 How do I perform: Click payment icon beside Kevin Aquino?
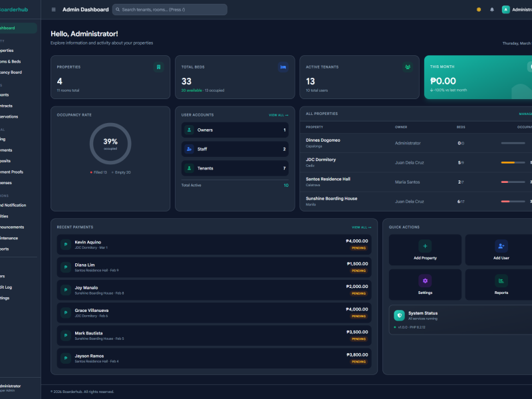tap(65, 244)
